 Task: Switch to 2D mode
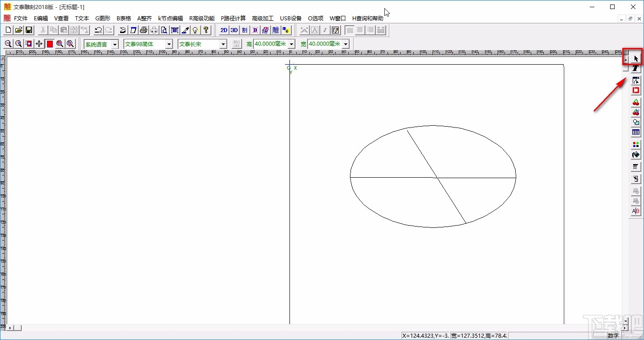pos(224,30)
